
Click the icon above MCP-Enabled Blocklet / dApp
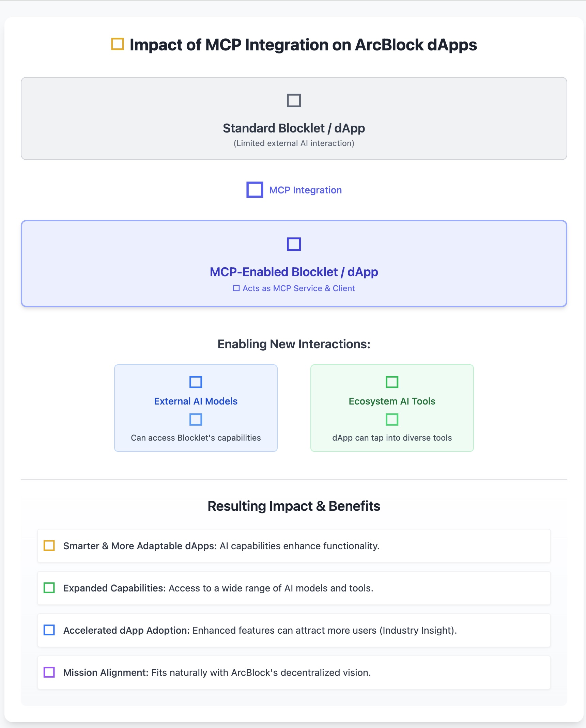pyautogui.click(x=294, y=244)
